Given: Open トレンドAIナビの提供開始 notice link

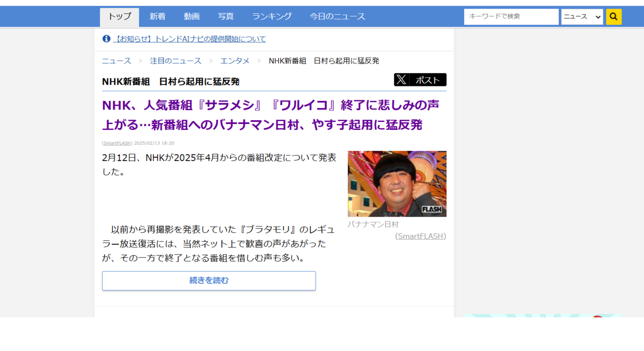Looking at the screenshot, I should pyautogui.click(x=189, y=39).
